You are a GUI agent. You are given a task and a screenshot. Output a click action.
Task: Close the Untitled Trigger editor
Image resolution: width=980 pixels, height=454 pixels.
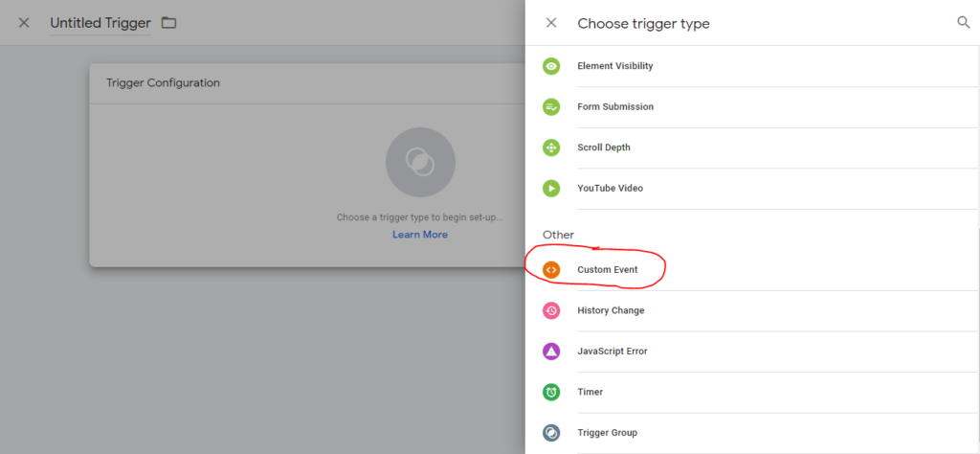[x=24, y=23]
